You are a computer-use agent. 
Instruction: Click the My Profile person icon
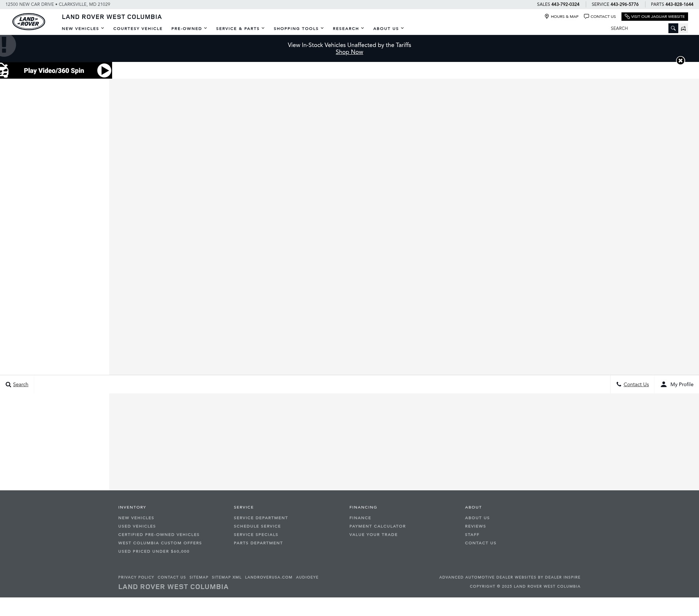click(664, 384)
